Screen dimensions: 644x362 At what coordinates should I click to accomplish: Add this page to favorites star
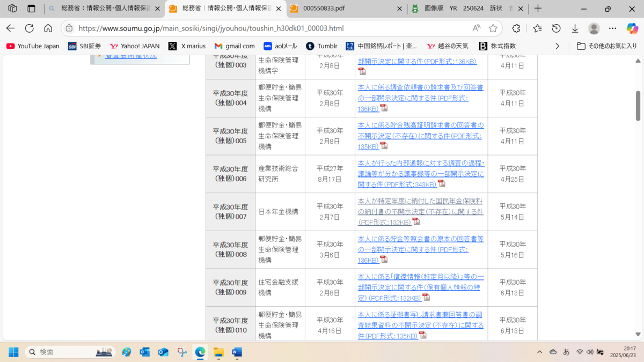tap(493, 28)
